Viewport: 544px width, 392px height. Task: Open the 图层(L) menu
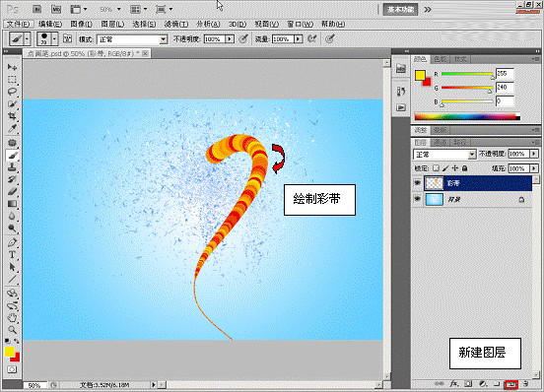point(112,24)
